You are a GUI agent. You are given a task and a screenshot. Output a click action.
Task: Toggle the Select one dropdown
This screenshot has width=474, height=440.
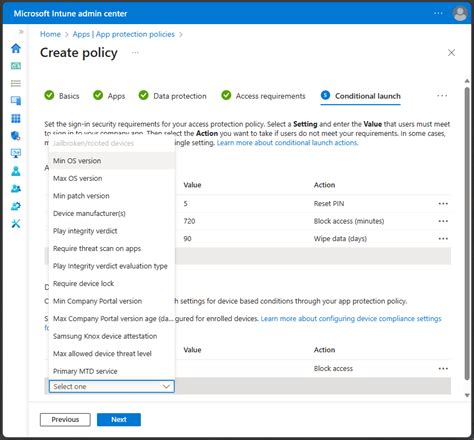pyautogui.click(x=112, y=386)
